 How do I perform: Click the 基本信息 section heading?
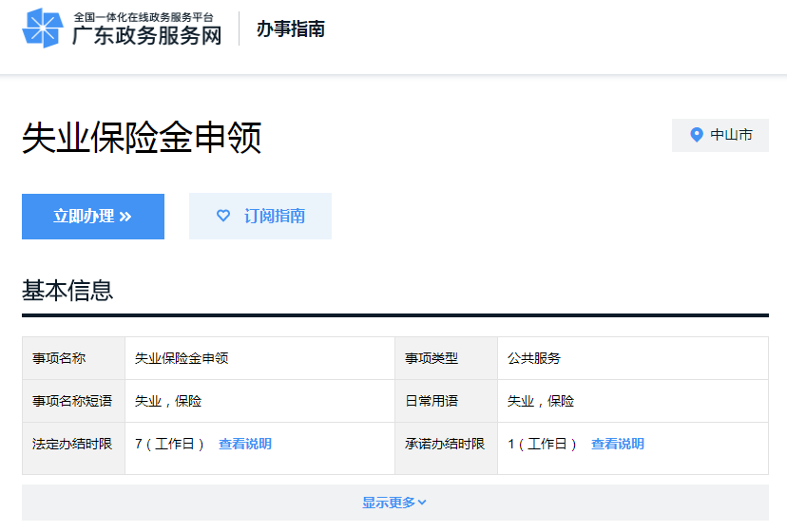67,291
